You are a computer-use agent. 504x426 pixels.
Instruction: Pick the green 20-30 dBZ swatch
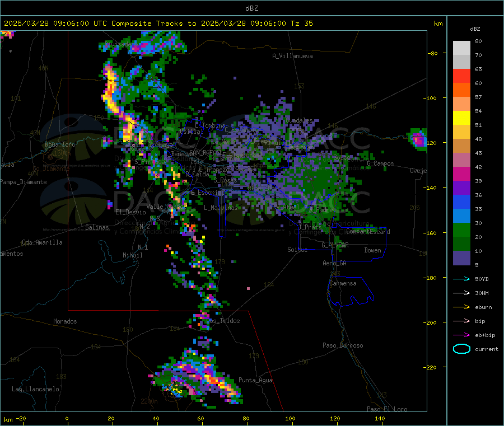pyautogui.click(x=461, y=230)
